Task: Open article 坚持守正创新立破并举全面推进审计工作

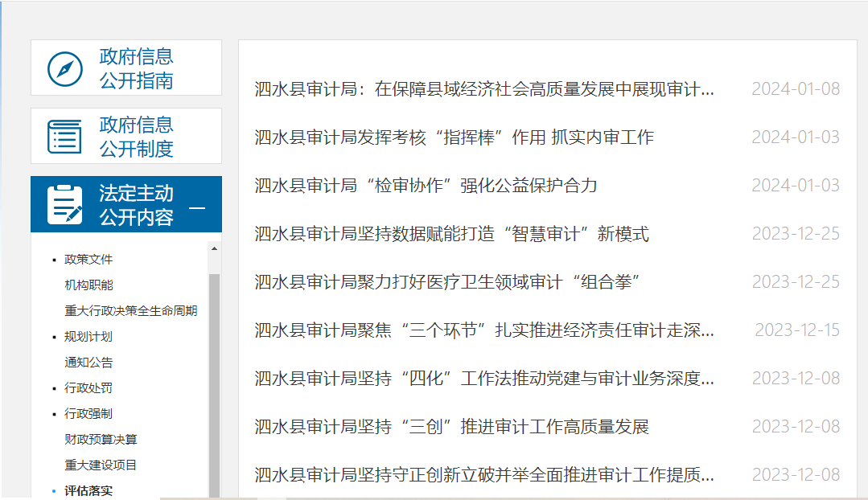Action: 484,474
